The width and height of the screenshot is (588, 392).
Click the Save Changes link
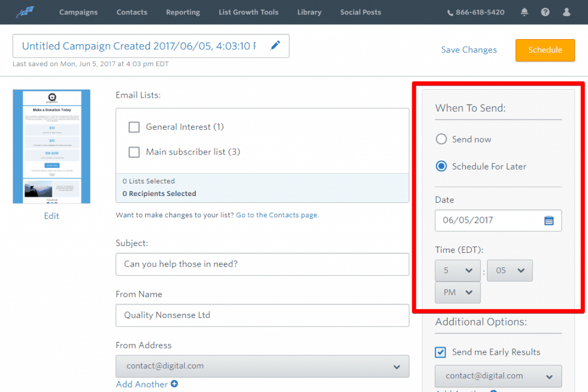tap(469, 50)
